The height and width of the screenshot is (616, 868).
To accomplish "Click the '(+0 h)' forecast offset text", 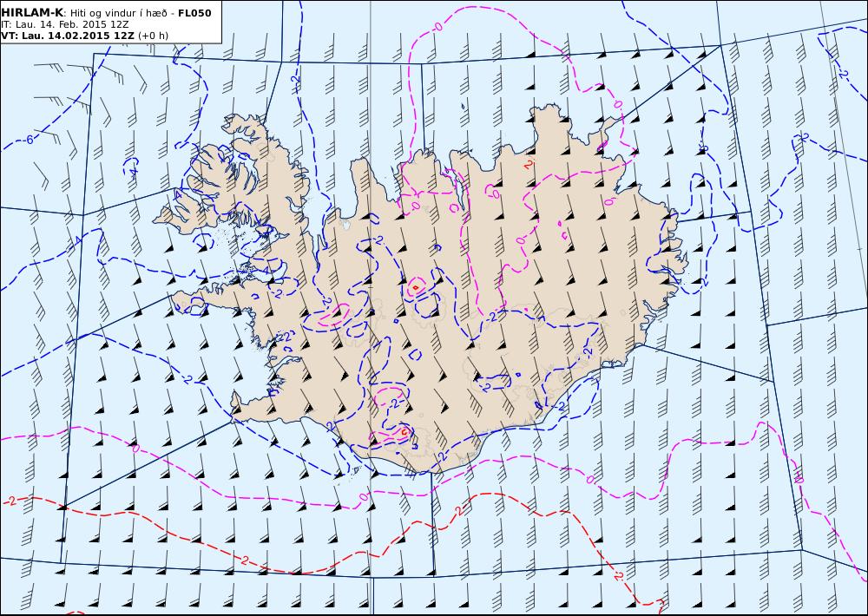I will point(153,36).
